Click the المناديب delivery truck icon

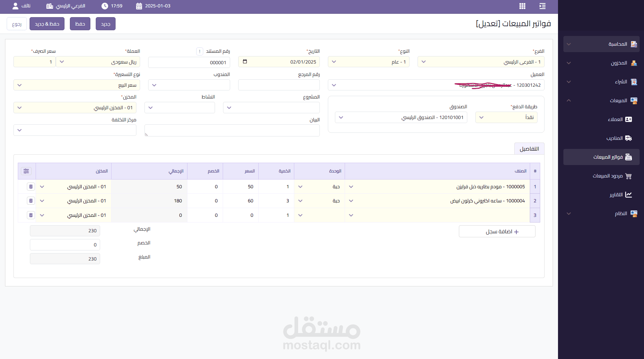[x=628, y=138]
